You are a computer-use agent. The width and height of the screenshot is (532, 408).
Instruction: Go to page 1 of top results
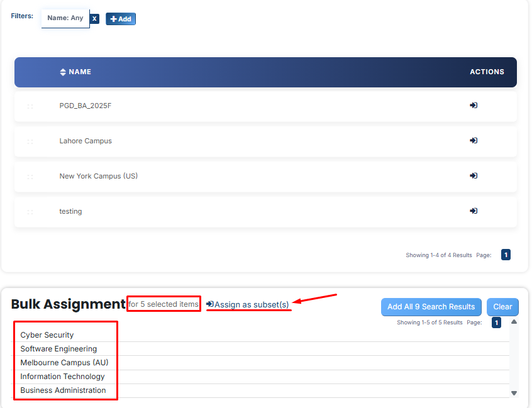[506, 255]
